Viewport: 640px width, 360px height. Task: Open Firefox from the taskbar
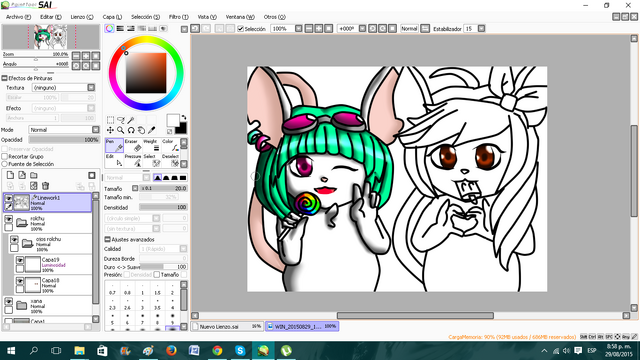[x=171, y=351]
